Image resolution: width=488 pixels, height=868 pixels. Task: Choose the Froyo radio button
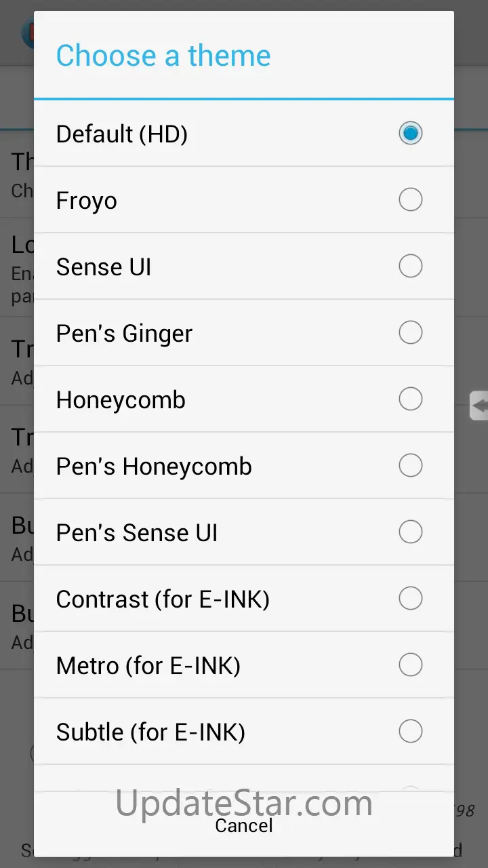(x=410, y=199)
